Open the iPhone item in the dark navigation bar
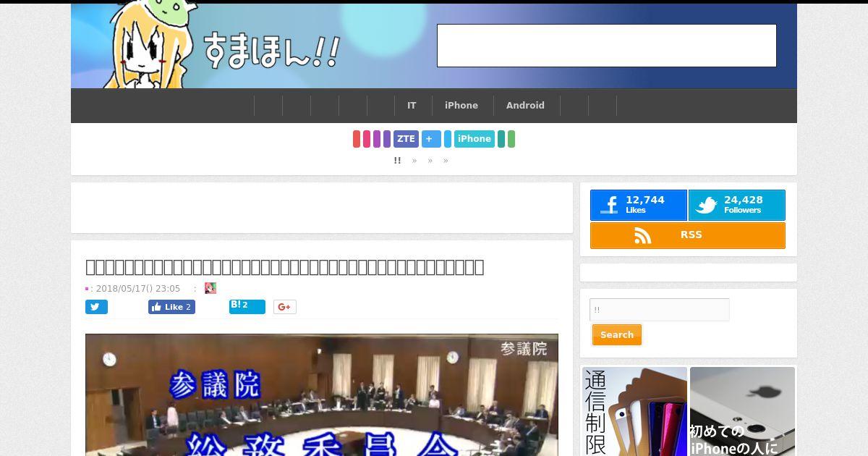The image size is (868, 456). pyautogui.click(x=461, y=106)
